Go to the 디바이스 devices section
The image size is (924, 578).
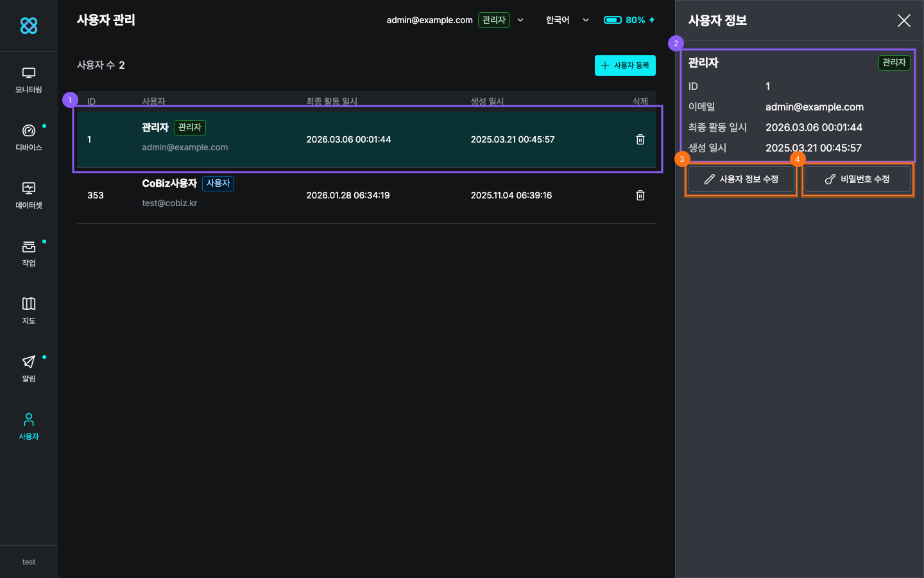pos(29,138)
